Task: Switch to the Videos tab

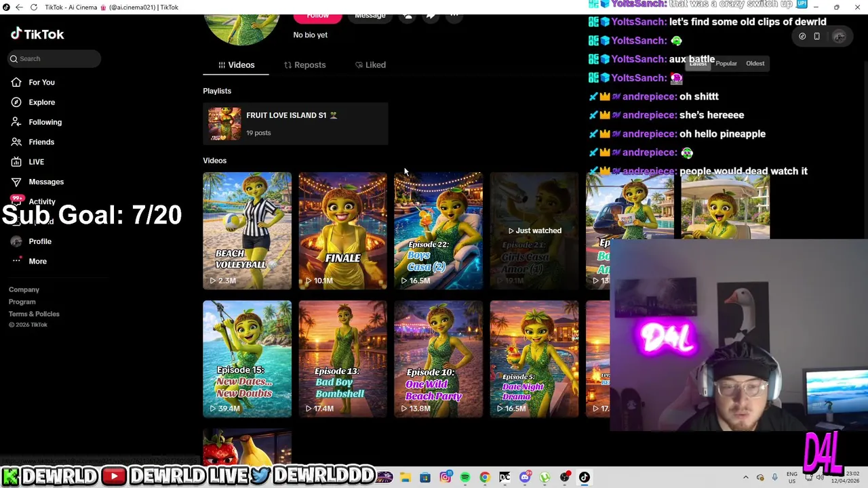Action: coord(236,65)
